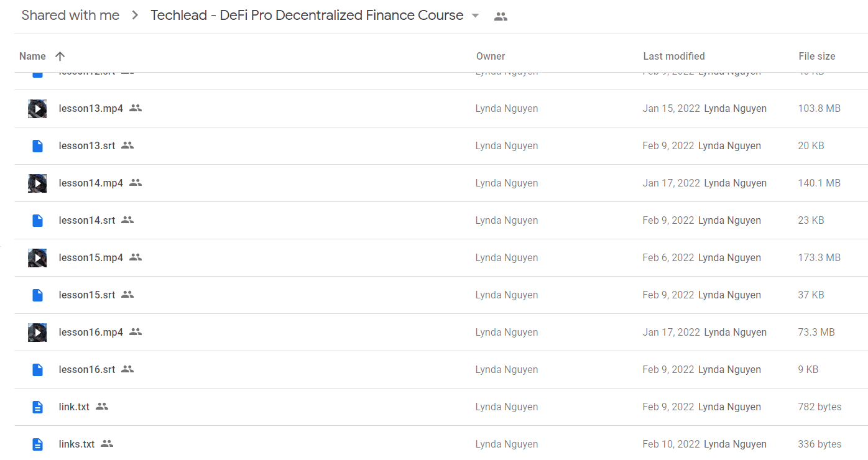868x460 pixels.
Task: Open the lesson13.mp4 video thumbnail
Action: [37, 109]
